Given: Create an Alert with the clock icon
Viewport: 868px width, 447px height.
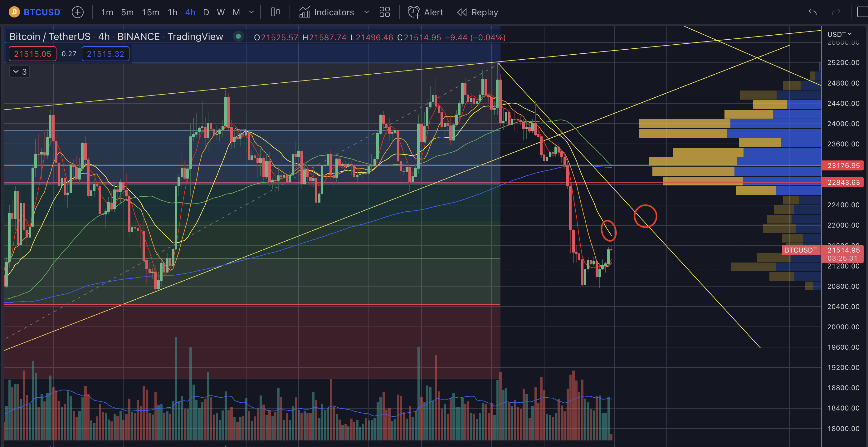Looking at the screenshot, I should pyautogui.click(x=414, y=12).
